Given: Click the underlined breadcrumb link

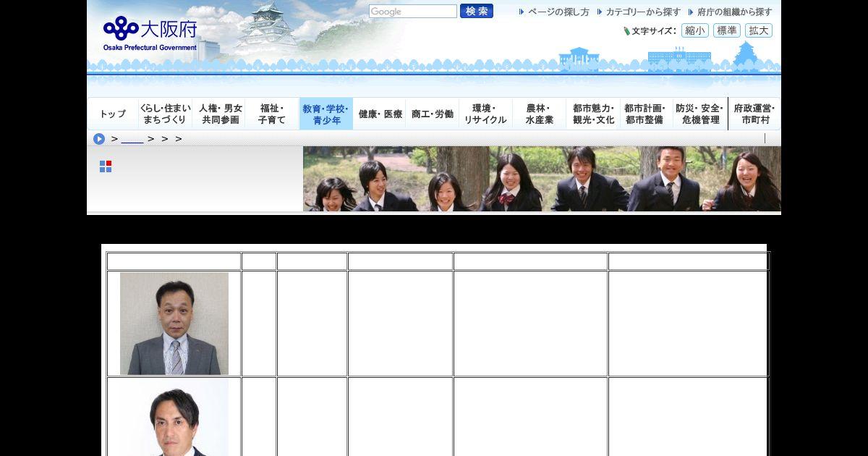Looking at the screenshot, I should pos(132,139).
